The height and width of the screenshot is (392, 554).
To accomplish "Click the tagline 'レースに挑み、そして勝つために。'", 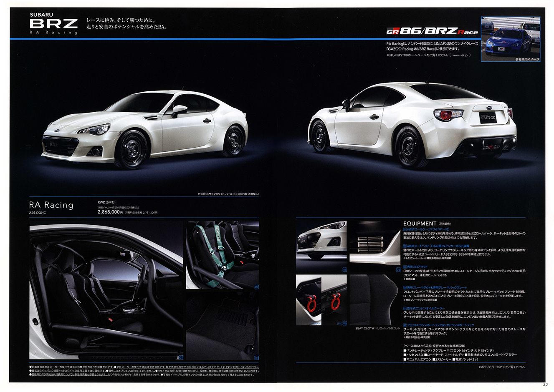I will 121,20.
